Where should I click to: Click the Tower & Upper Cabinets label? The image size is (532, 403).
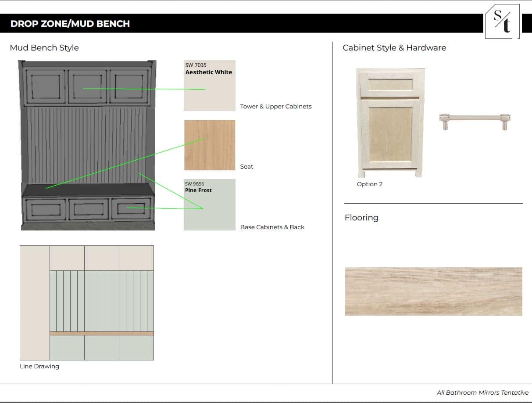coord(276,107)
